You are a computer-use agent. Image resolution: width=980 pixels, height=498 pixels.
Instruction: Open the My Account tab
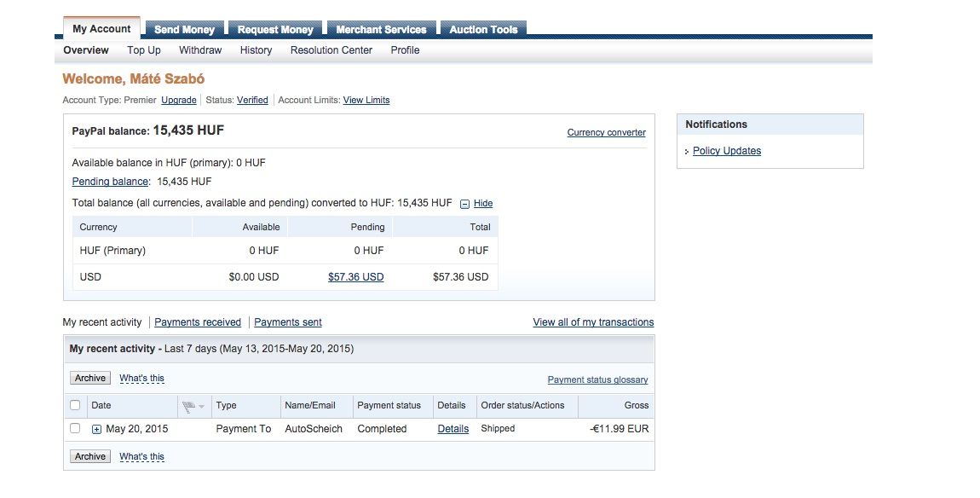pos(101,29)
